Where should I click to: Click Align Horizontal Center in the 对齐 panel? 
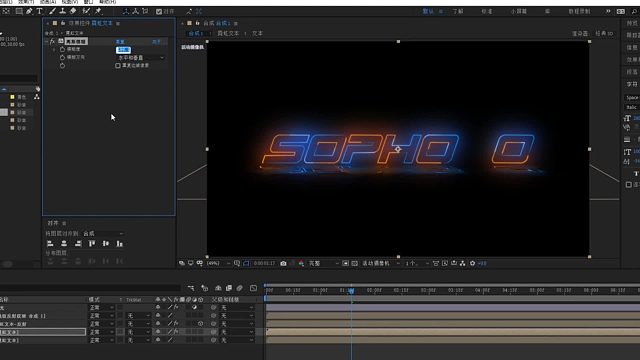[64, 244]
